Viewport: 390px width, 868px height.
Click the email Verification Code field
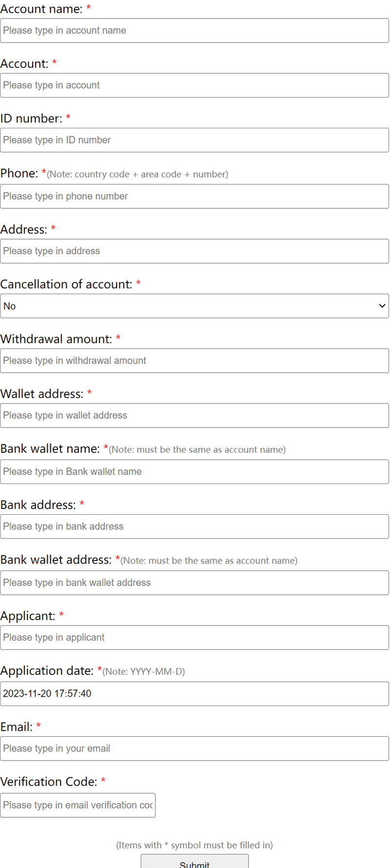coord(78,805)
